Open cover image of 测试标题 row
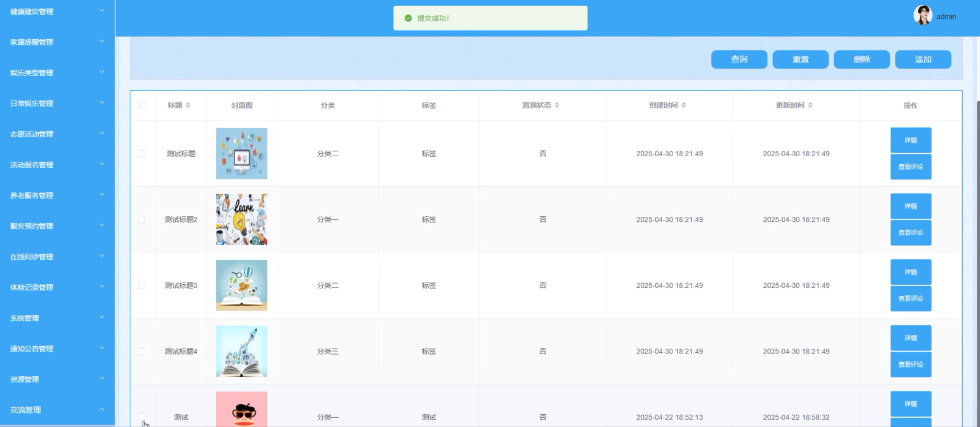Screen dimensions: 980x427 click(x=242, y=154)
